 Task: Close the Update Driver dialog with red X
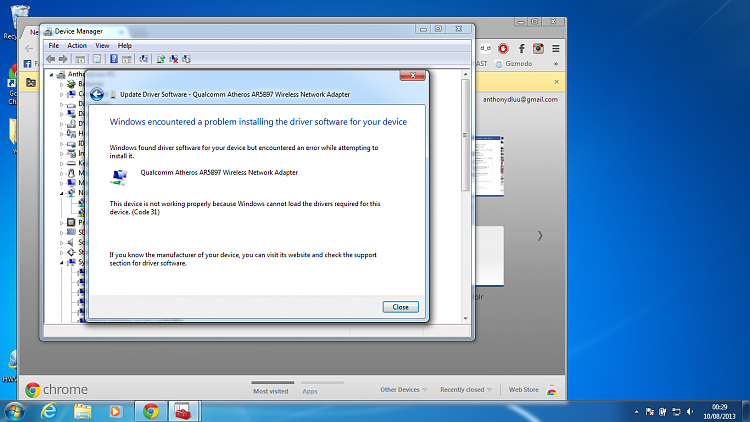click(412, 75)
